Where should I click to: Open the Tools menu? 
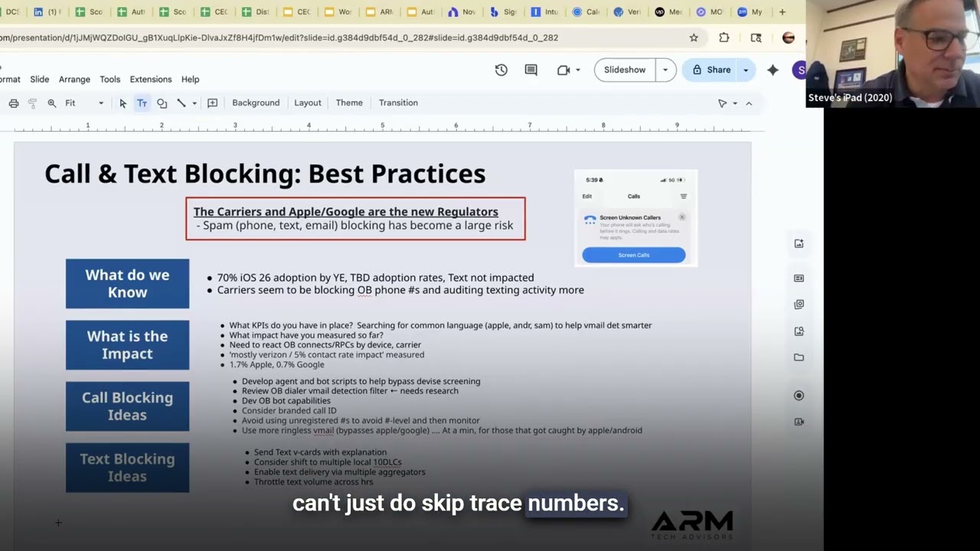(110, 80)
